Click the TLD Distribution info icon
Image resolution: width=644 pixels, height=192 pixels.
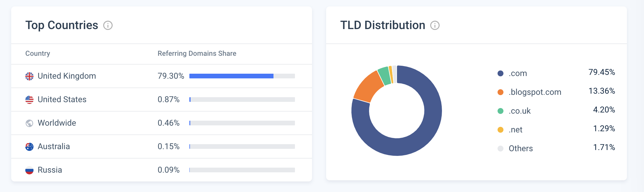[x=435, y=26]
